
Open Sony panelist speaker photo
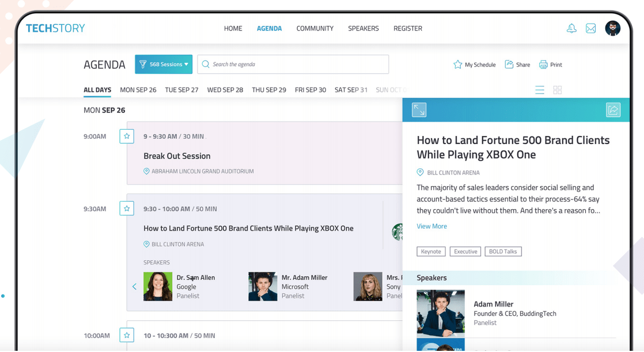(368, 286)
